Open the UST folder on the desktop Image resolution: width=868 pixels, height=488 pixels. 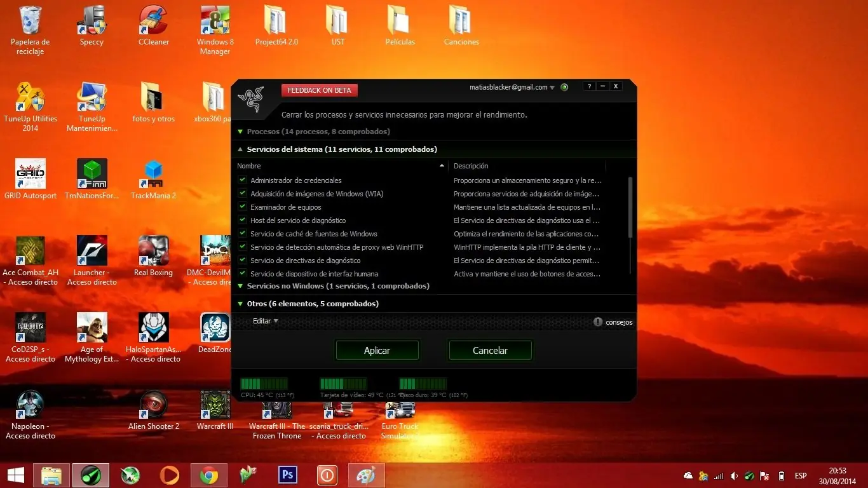click(x=338, y=25)
